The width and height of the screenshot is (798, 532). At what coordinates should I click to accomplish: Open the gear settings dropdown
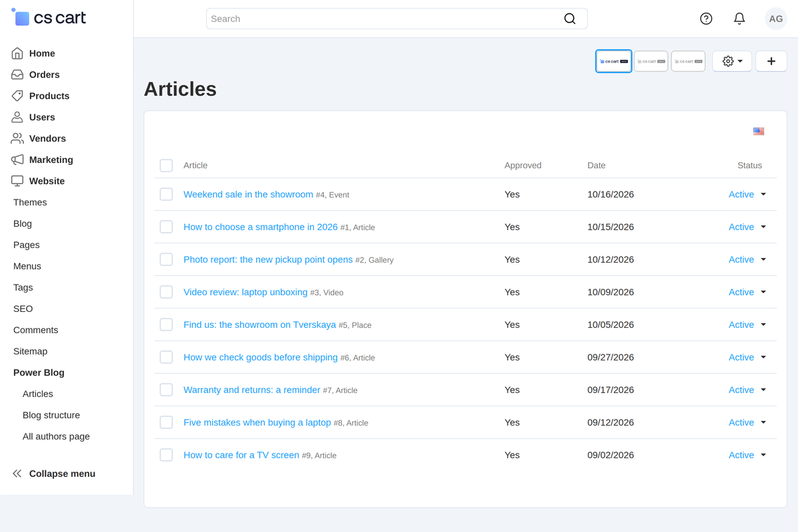(x=732, y=61)
